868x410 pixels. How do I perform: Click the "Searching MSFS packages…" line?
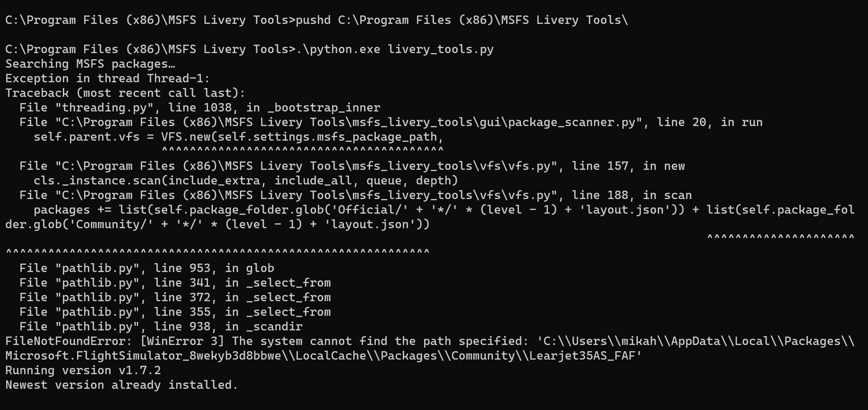[x=90, y=64]
